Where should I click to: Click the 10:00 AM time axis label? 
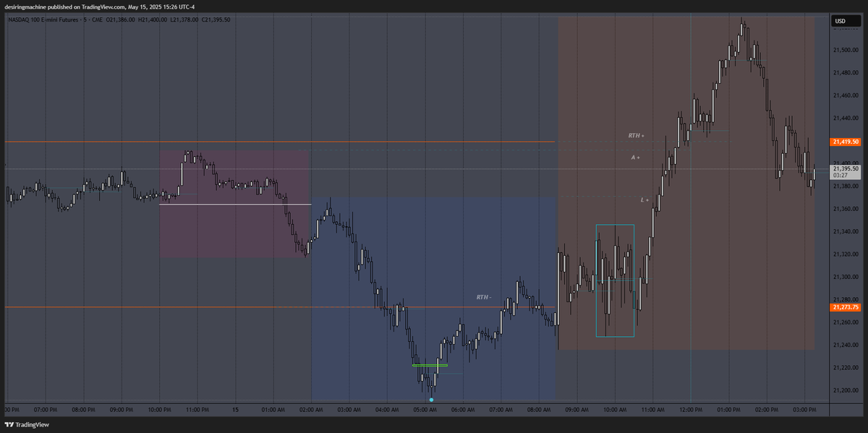click(x=615, y=409)
